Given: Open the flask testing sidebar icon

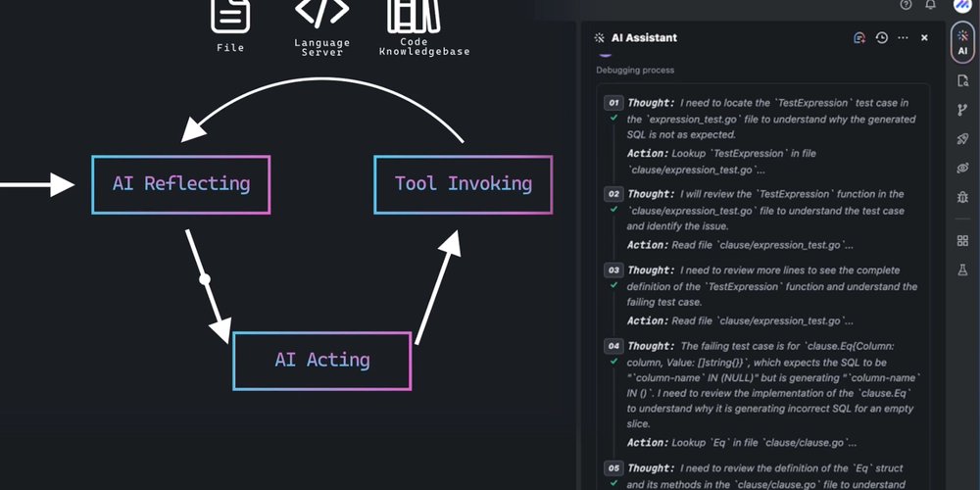Looking at the screenshot, I should [x=962, y=270].
